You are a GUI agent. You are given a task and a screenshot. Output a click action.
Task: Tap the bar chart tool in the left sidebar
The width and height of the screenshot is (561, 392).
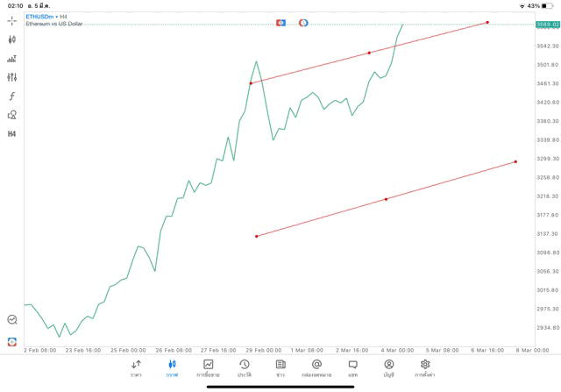coord(11,59)
